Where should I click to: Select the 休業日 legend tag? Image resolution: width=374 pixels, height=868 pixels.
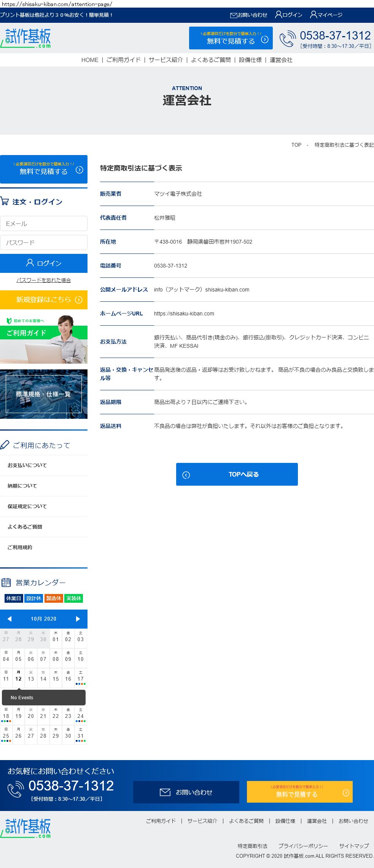14,599
